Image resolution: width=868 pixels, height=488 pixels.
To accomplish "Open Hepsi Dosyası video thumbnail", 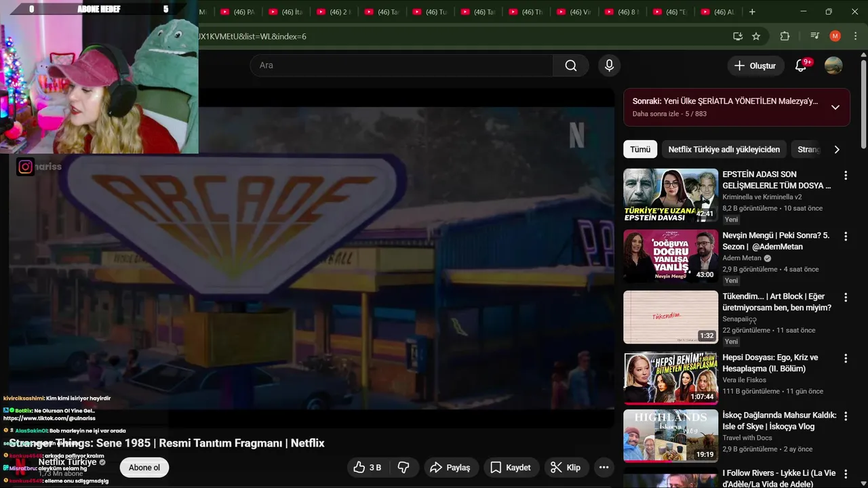I will click(x=671, y=378).
